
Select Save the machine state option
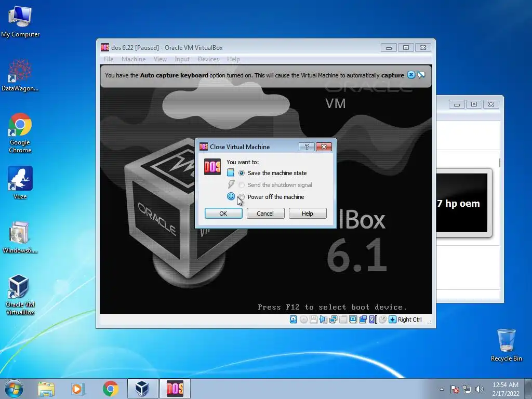pyautogui.click(x=241, y=173)
